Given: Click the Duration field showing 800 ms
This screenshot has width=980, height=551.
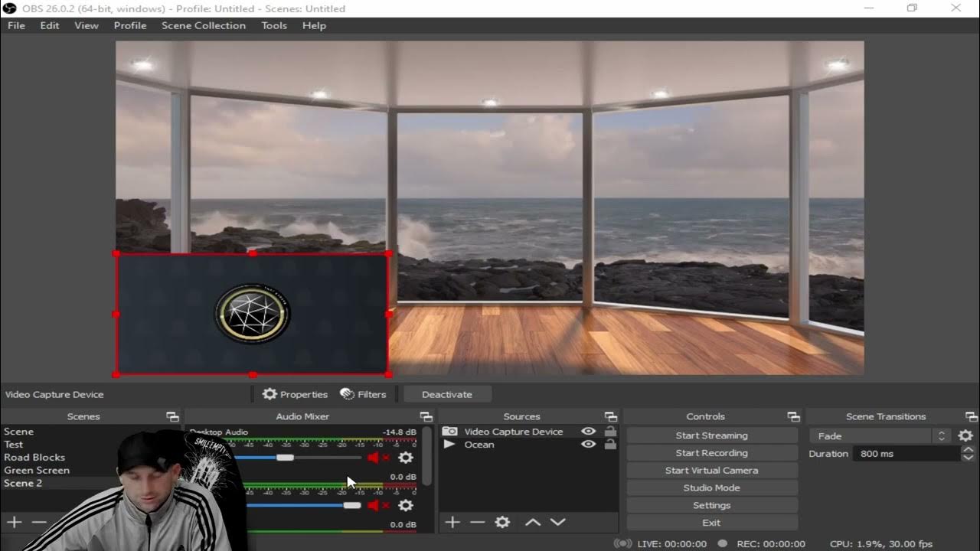Looking at the screenshot, I should coord(907,454).
